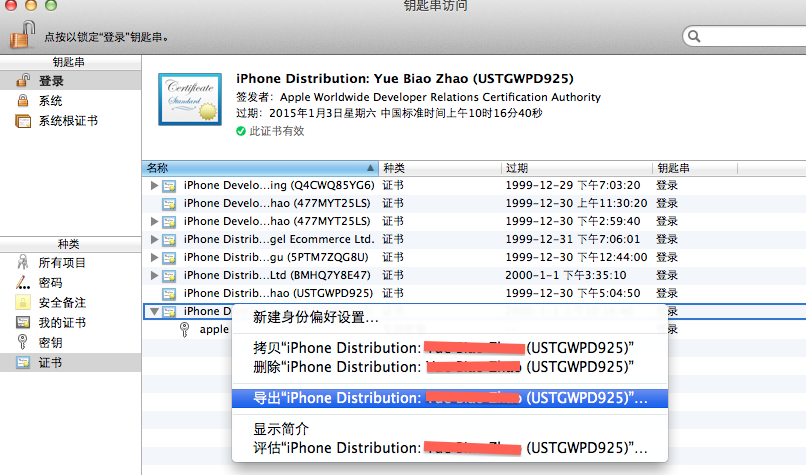
Task: Expand the 5PTM7ZQG8U certificate row
Action: point(154,258)
